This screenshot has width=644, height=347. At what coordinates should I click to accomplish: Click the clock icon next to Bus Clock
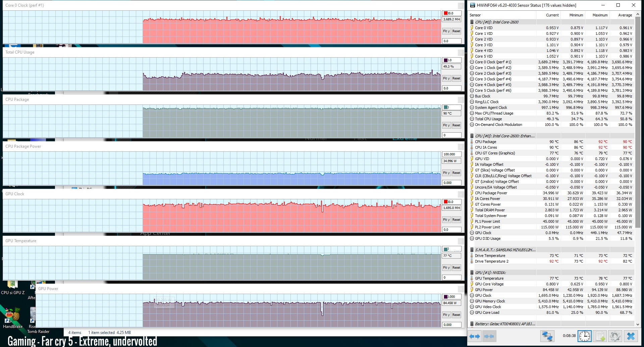472,96
